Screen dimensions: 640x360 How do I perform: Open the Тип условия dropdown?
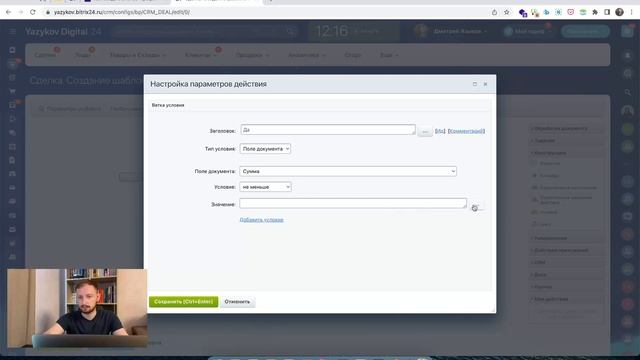(x=265, y=149)
